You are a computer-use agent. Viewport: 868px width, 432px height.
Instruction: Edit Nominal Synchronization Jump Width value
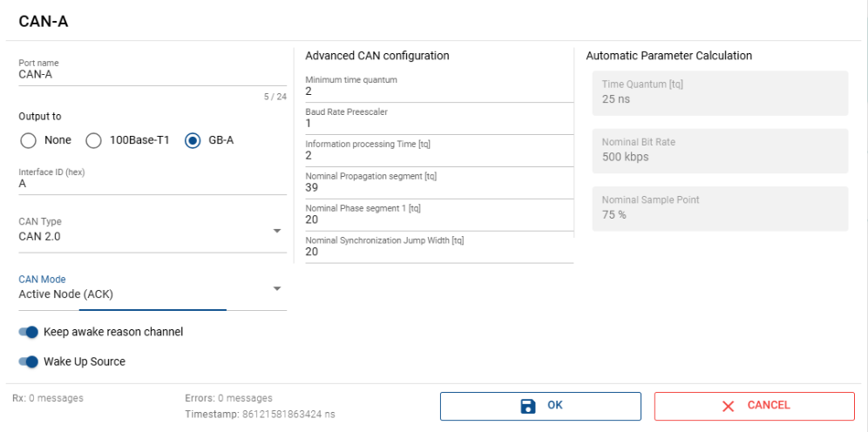coord(438,252)
